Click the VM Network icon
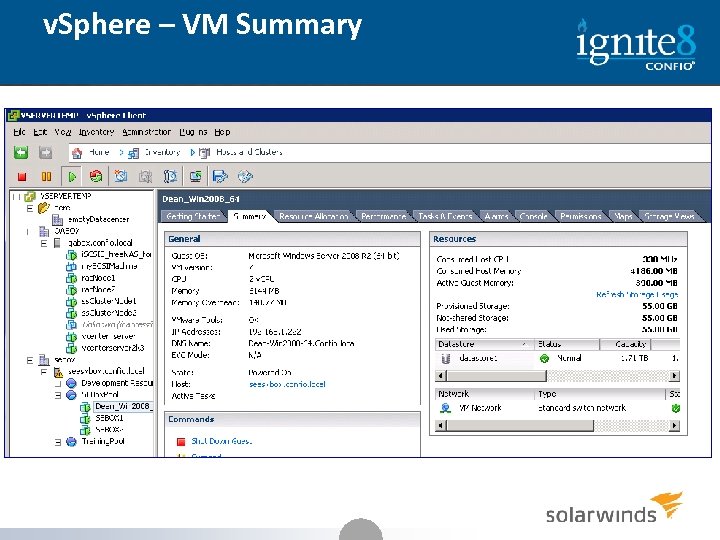The width and height of the screenshot is (720, 540). tap(445, 408)
